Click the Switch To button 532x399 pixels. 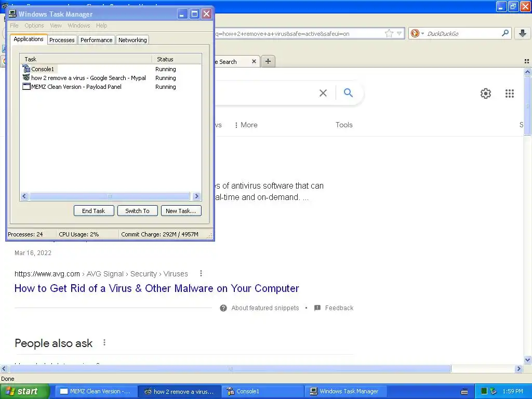137,211
